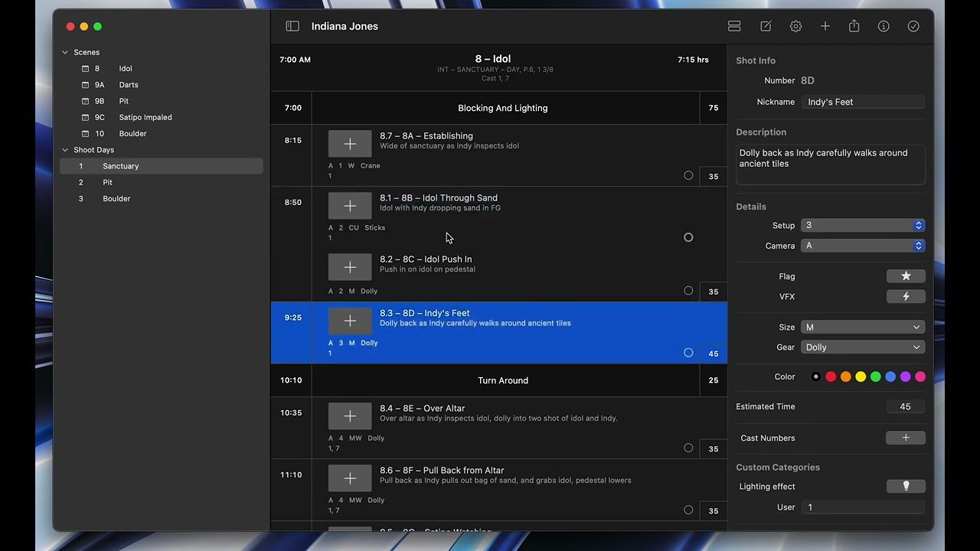Viewport: 980px width, 551px height.
Task: Select scene 10 Boulder in sidebar
Action: (x=162, y=133)
